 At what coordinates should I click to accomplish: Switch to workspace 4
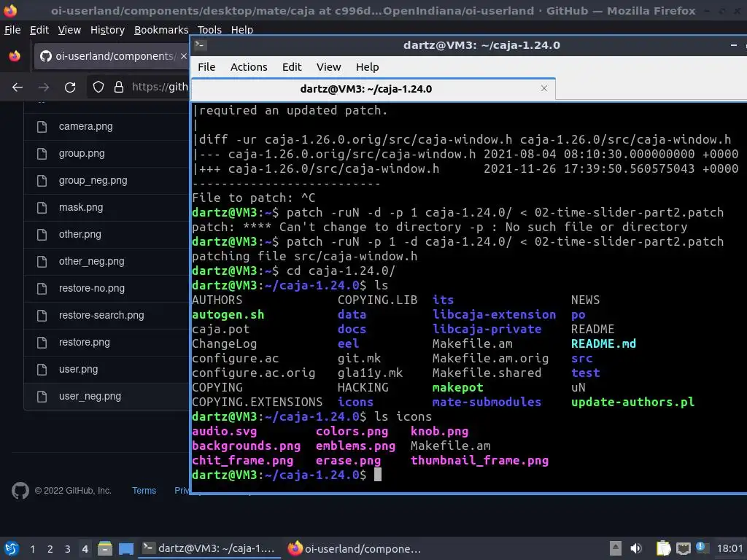coord(85,549)
